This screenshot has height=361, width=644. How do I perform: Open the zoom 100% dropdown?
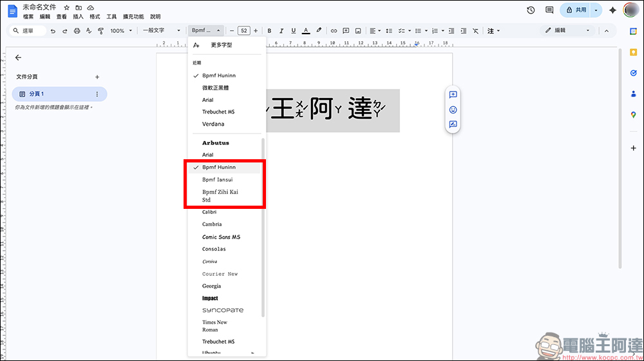[x=121, y=31]
